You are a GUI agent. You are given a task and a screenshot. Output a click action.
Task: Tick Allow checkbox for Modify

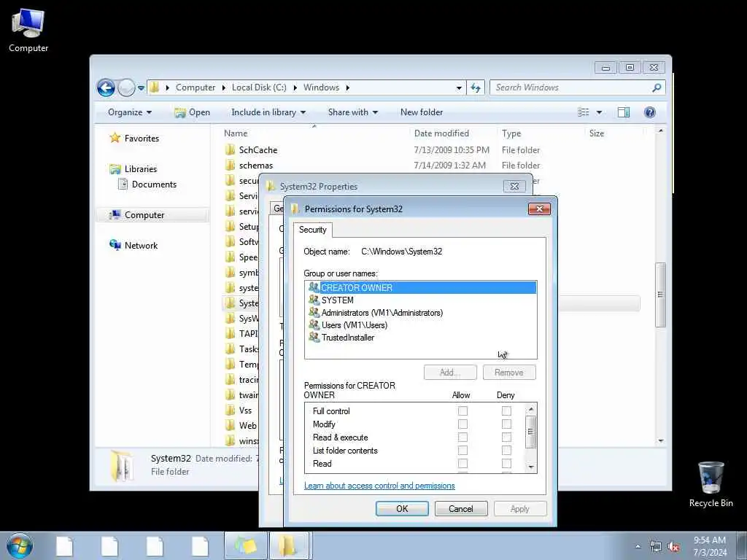coord(462,424)
